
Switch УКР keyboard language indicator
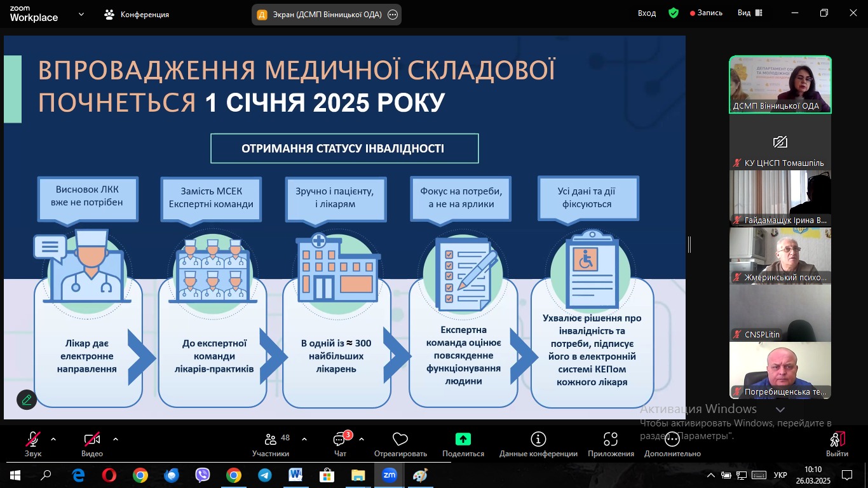coord(780,475)
